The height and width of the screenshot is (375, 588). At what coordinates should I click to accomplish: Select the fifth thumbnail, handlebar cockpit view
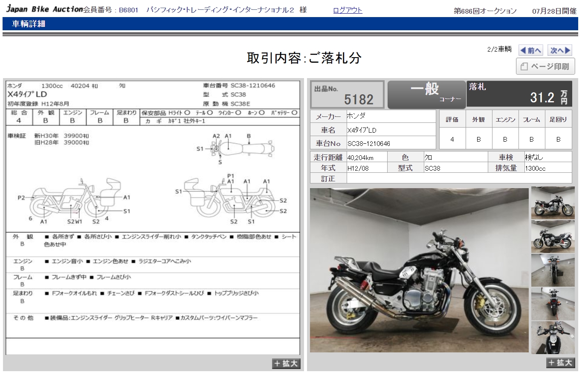[x=553, y=337]
